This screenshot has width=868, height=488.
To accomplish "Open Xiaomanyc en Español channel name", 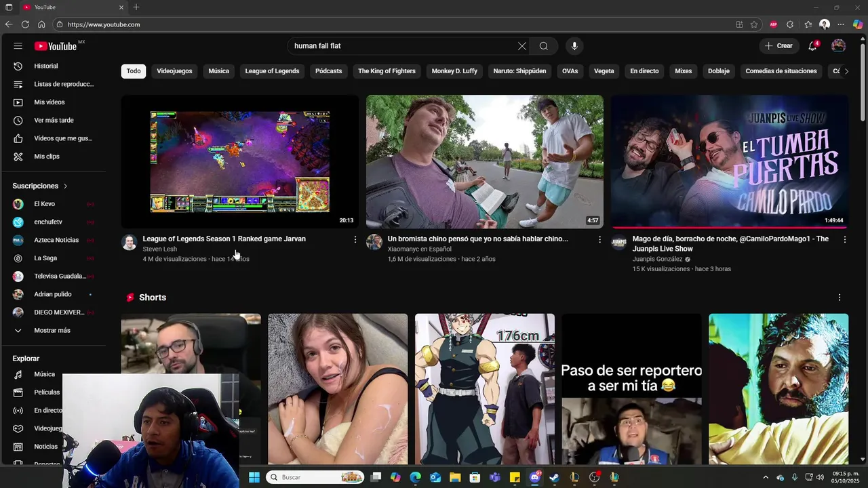I will (x=420, y=249).
